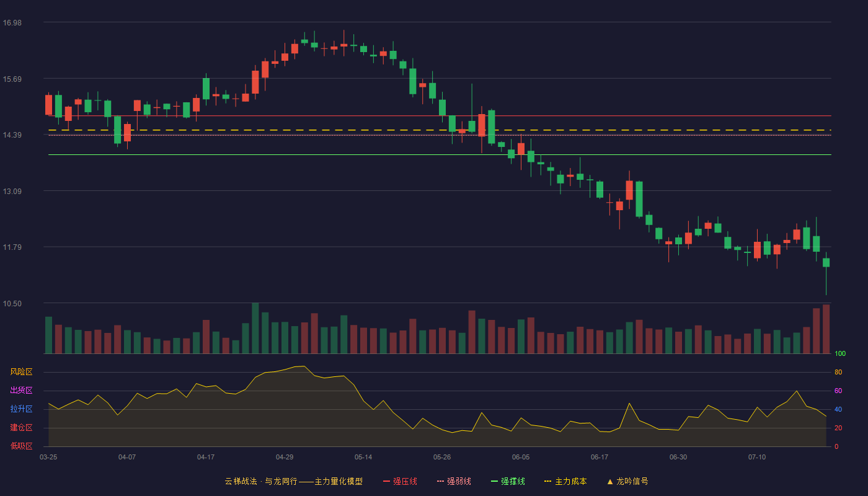
Task: Click the 龙吟信号 triangle legend icon
Action: 610,482
